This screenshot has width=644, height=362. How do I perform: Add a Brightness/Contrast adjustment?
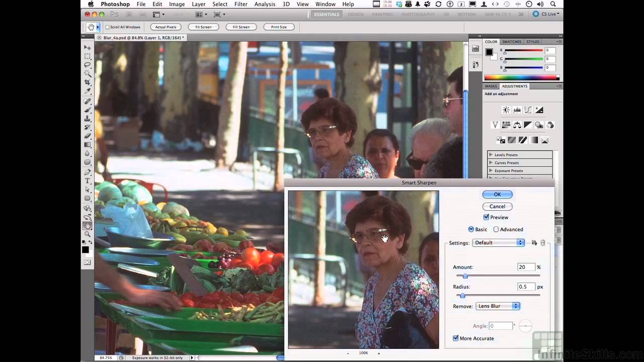click(506, 110)
